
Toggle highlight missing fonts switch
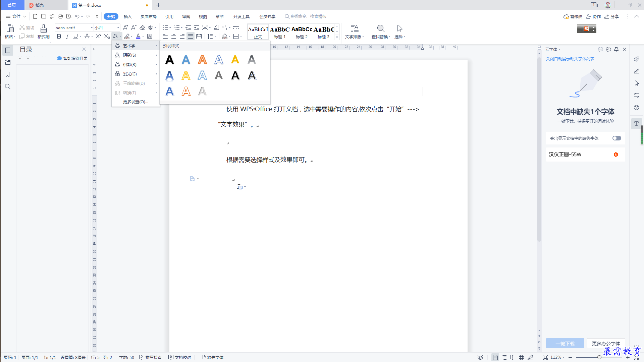coord(616,138)
